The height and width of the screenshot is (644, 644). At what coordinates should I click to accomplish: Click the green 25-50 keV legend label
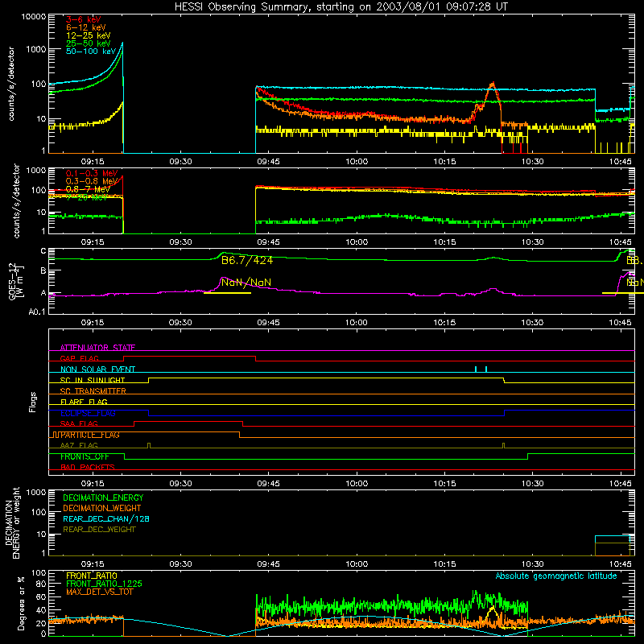(x=89, y=43)
